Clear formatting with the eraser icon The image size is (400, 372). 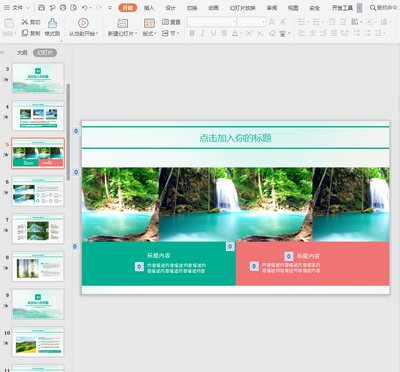[272, 33]
